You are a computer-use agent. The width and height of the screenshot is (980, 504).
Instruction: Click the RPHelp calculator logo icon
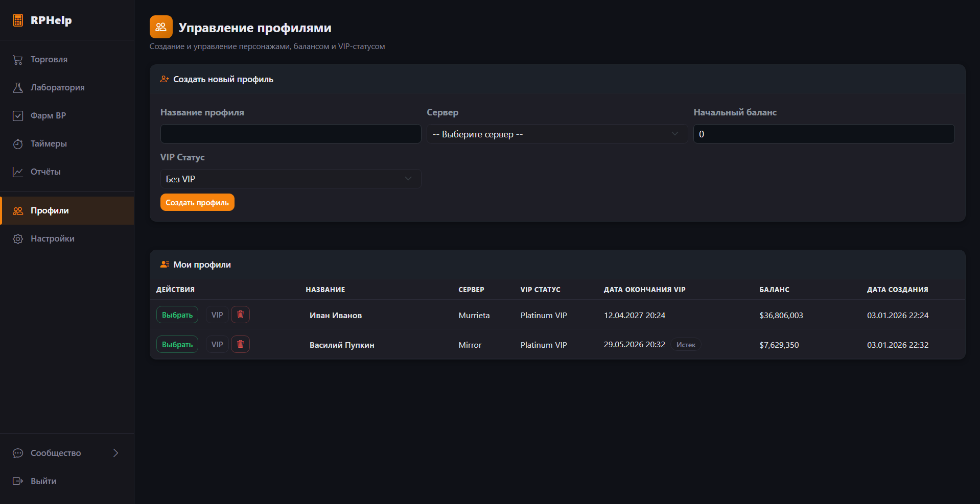point(18,20)
